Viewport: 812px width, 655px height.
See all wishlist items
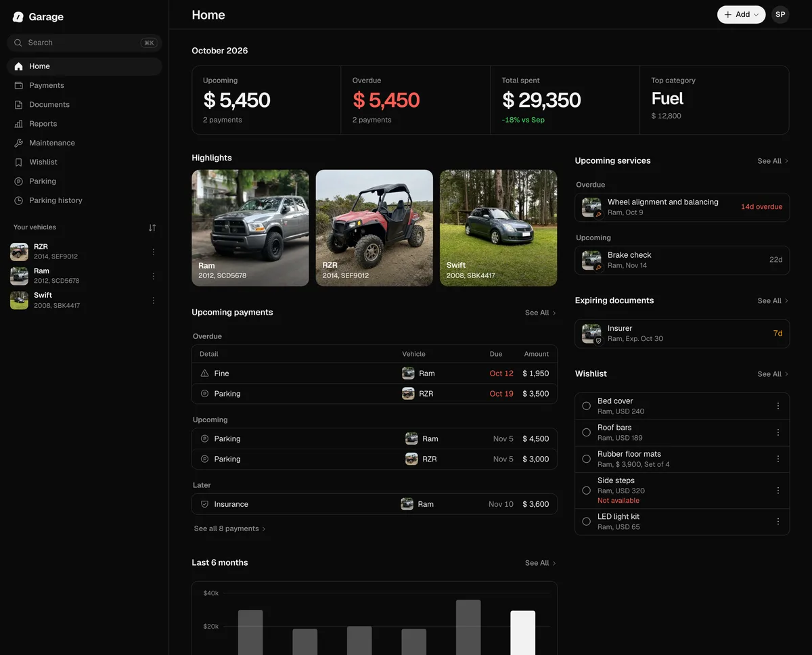(773, 374)
